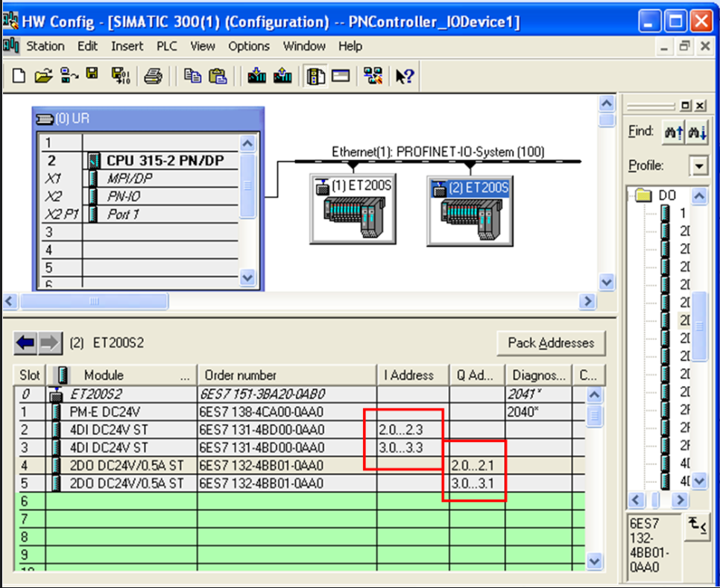Select the (1) ET200S device icon
720x588 pixels.
tap(353, 209)
